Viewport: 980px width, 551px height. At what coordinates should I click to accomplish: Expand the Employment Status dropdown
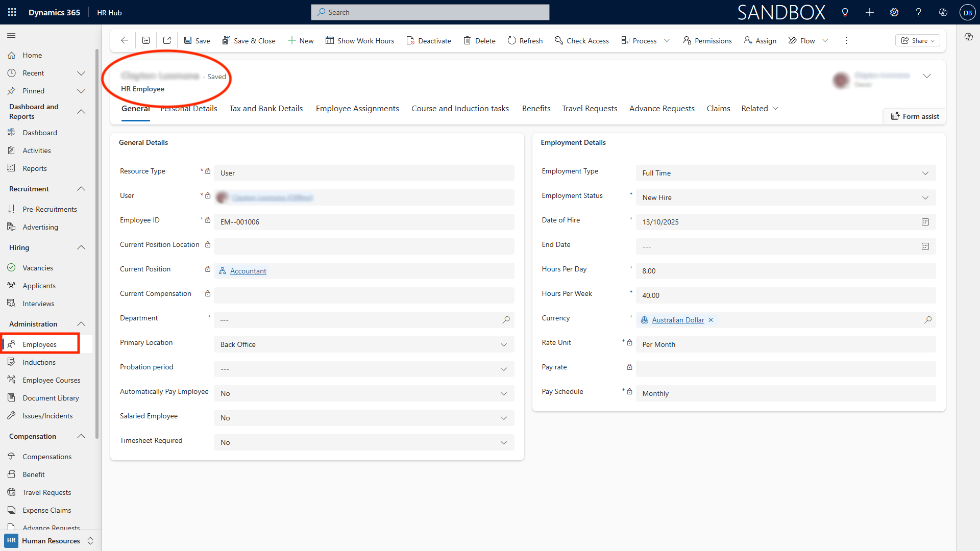(925, 197)
